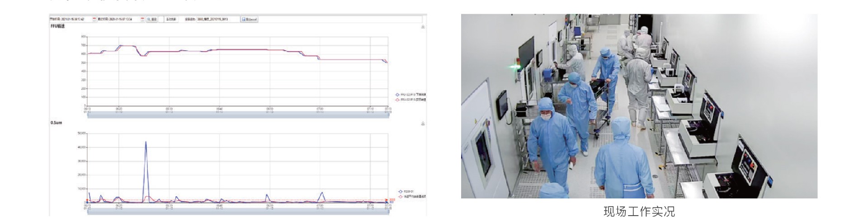Toggle the red average particle legend entry

coord(401,197)
